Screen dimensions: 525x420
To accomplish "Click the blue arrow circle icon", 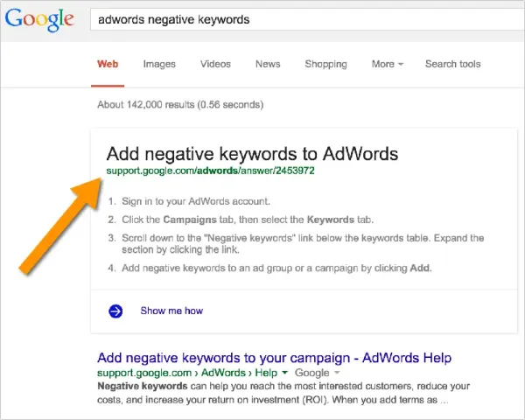I will (x=115, y=311).
